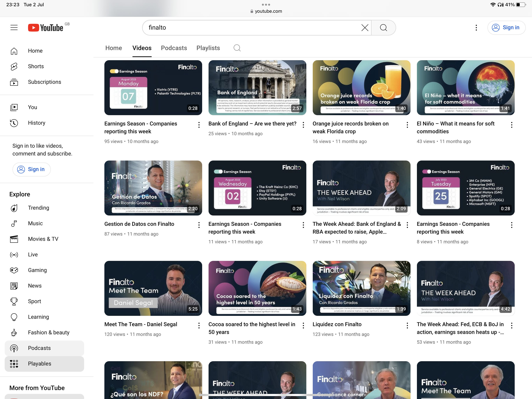The height and width of the screenshot is (399, 532).
Task: Click the search input field
Action: pyautogui.click(x=253, y=28)
